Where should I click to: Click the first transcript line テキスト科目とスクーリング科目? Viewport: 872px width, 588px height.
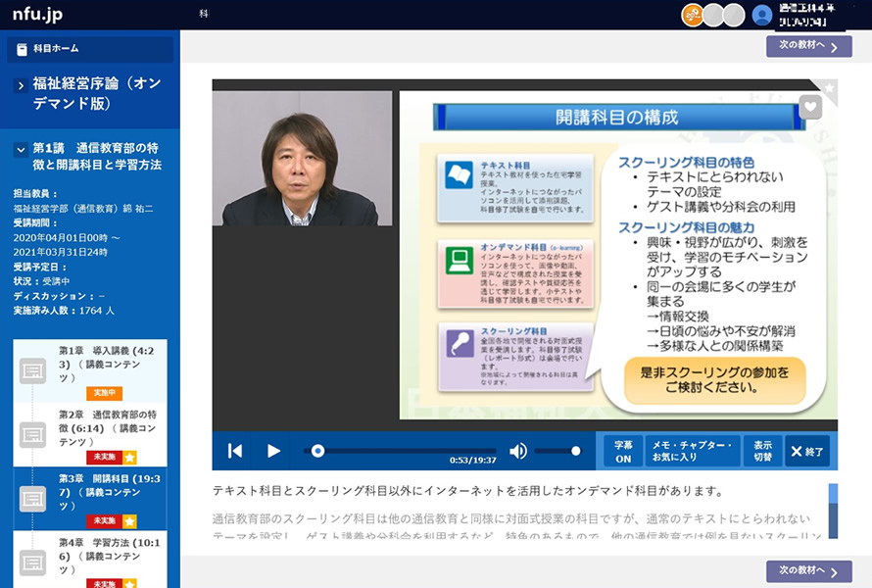468,491
